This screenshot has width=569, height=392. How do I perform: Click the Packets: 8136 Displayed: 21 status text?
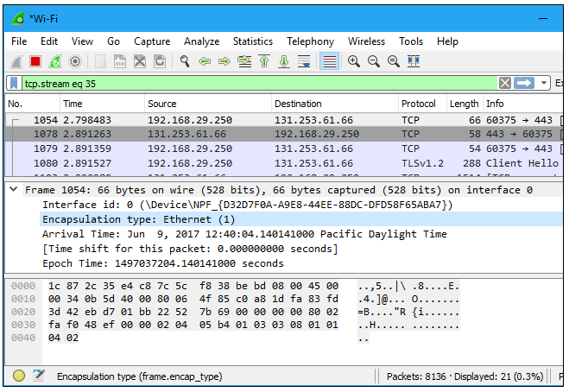pos(465,376)
